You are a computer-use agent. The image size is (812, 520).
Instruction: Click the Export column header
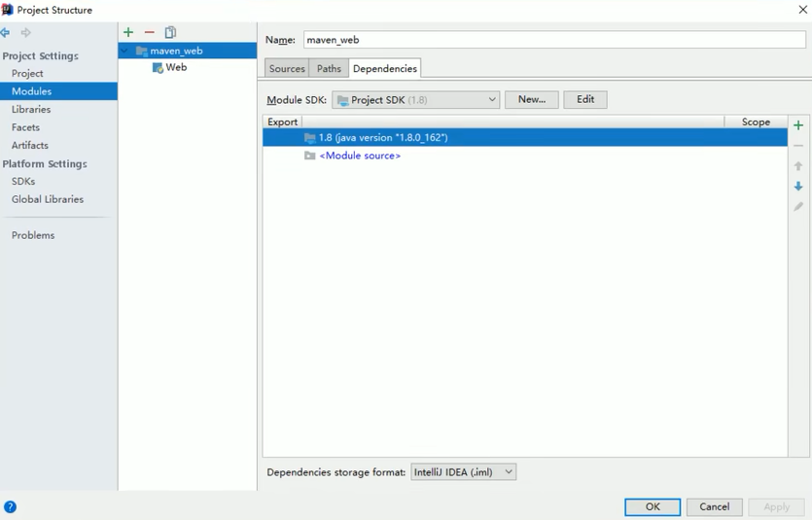tap(282, 122)
